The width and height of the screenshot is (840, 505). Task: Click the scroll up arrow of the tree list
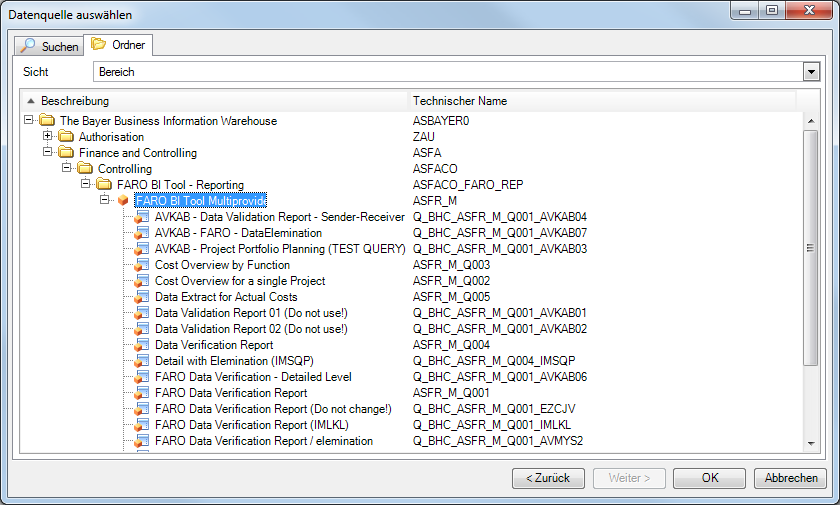811,121
